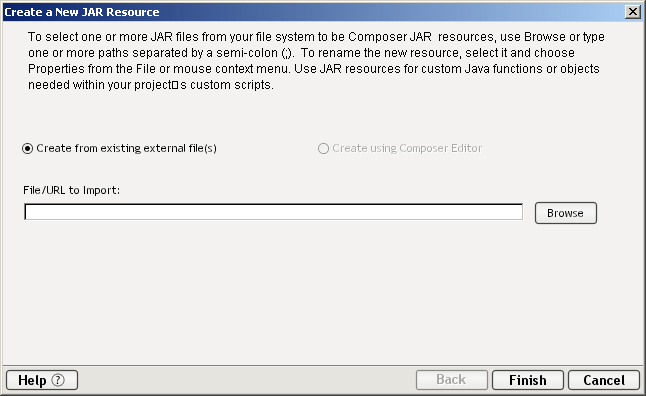
Task: Click the word Help on the Help button
Action: tap(32, 380)
